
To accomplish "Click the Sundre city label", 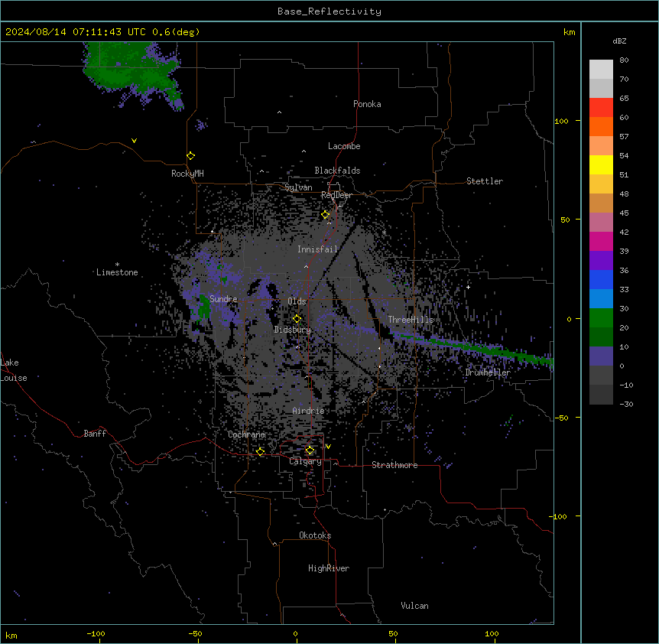I will point(223,299).
